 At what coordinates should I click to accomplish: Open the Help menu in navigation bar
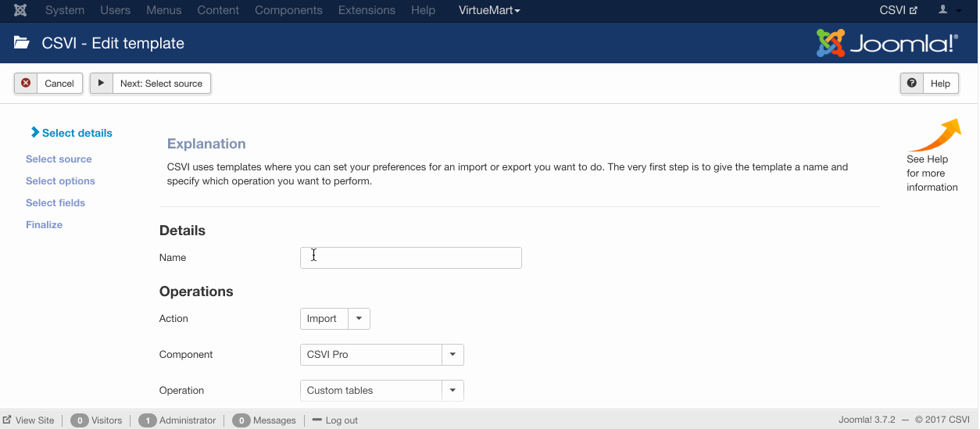[423, 10]
